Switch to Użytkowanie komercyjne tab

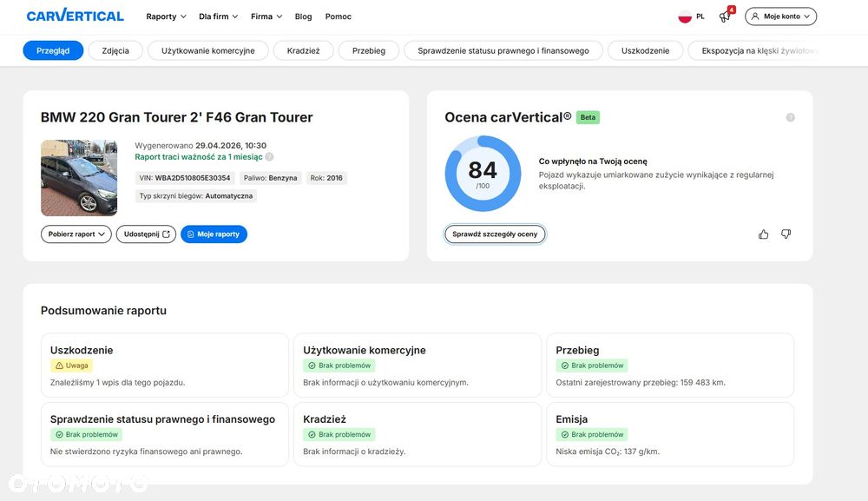208,50
